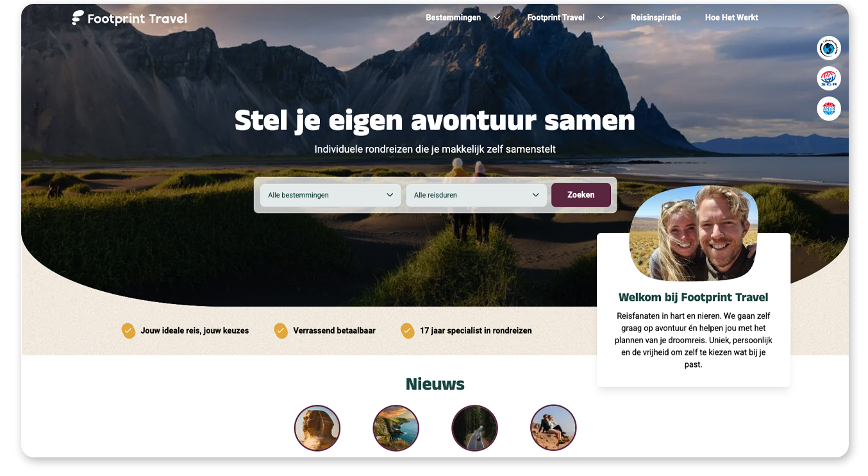This screenshot has width=868, height=476.
Task: Expand the Alle reisduren dropdown
Action: coord(476,195)
